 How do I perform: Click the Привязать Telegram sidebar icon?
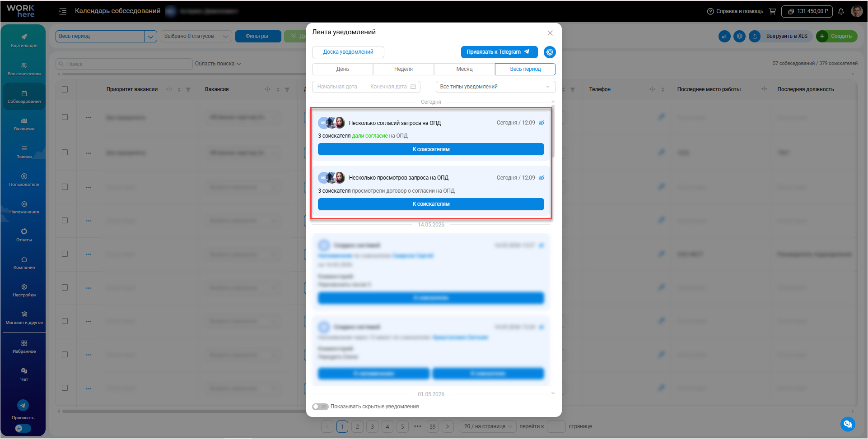(x=23, y=405)
